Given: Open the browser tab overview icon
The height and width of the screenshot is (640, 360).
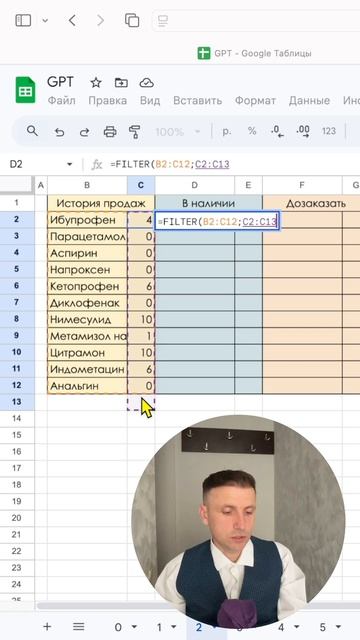Looking at the screenshot, I should click(132, 20).
